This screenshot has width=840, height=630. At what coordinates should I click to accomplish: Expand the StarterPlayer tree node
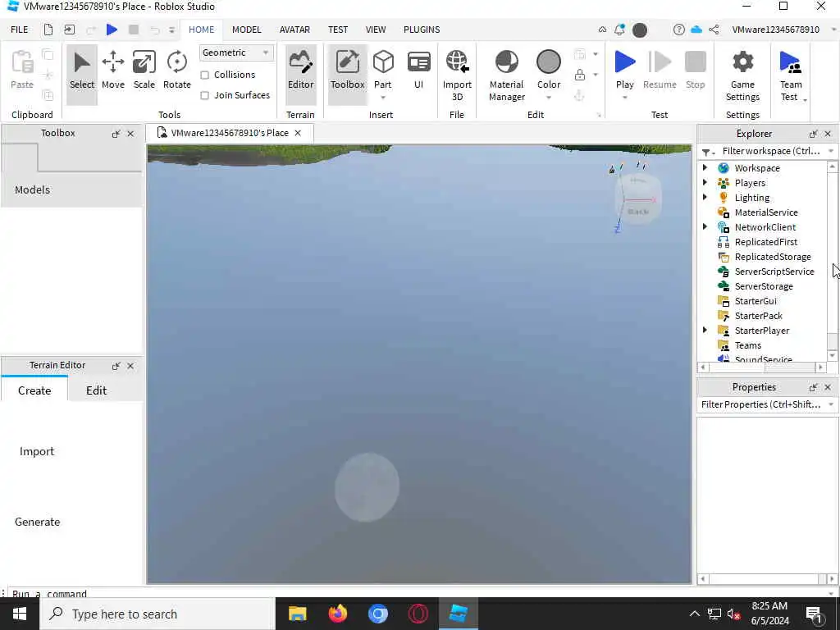pos(705,330)
